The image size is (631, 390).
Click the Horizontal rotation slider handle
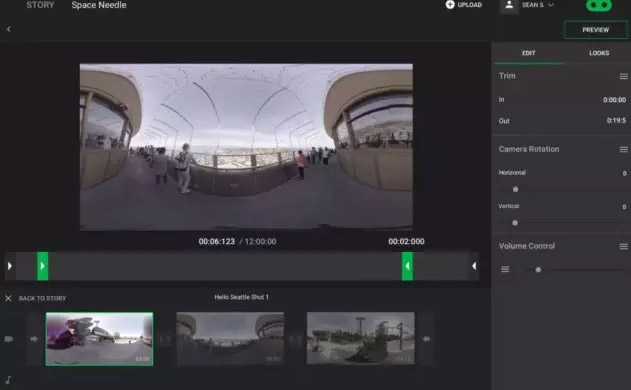coord(516,189)
